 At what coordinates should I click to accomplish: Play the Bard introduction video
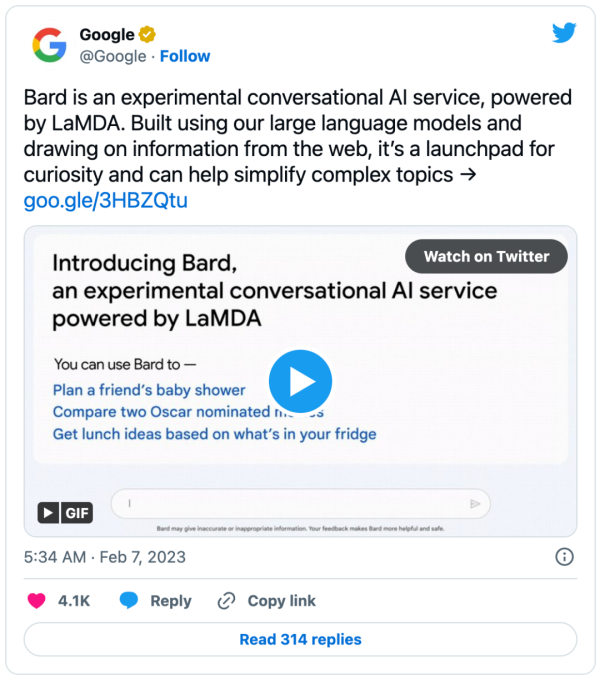[x=300, y=381]
